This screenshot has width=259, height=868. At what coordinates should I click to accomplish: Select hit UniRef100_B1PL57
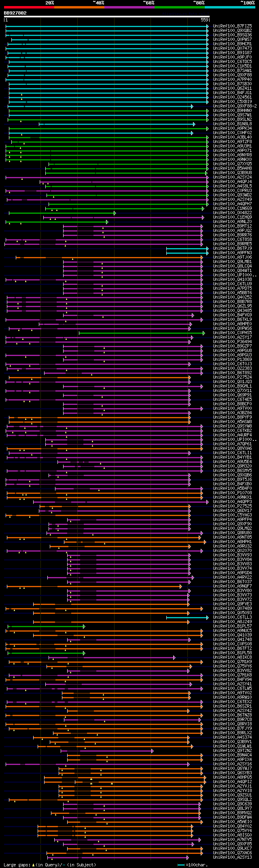232,626
